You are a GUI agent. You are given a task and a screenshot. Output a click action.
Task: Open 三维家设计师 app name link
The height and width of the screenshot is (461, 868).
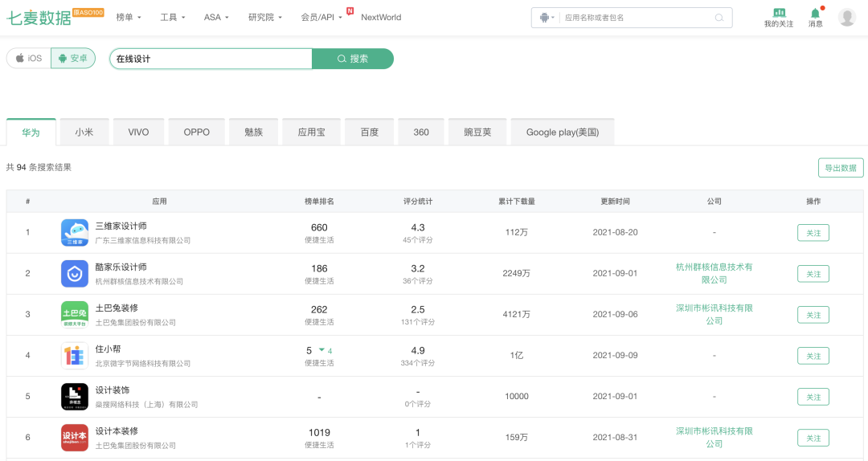click(x=121, y=226)
